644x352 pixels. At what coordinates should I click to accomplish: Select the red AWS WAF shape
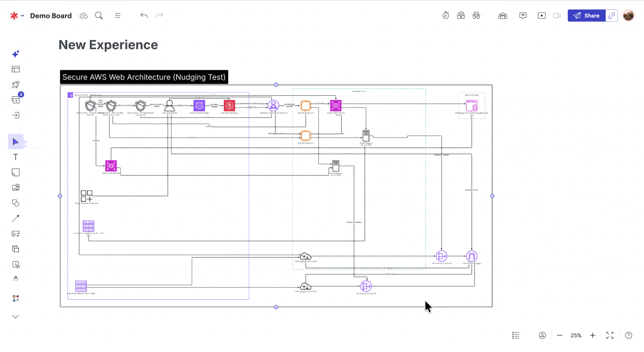(x=229, y=106)
